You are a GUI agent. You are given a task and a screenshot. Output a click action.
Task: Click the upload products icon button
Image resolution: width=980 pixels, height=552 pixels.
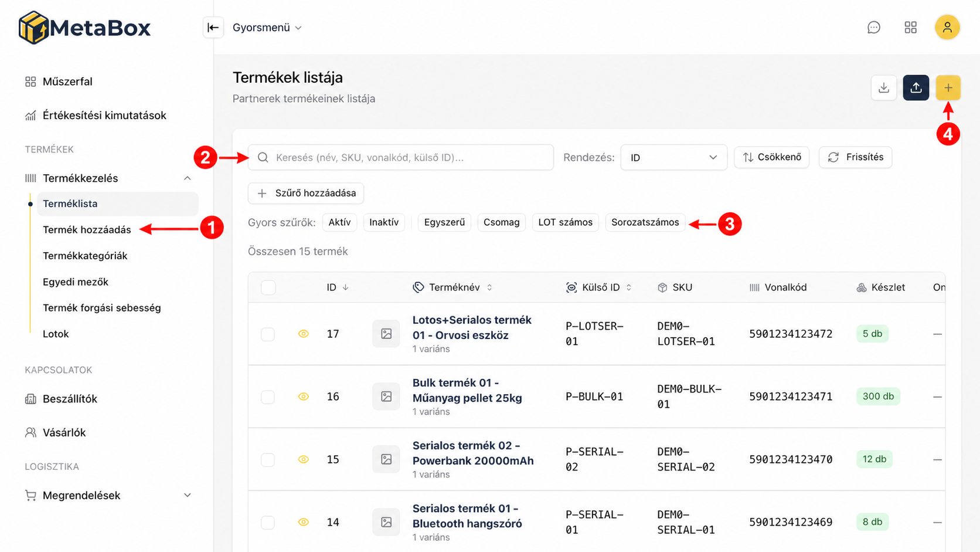coord(916,88)
